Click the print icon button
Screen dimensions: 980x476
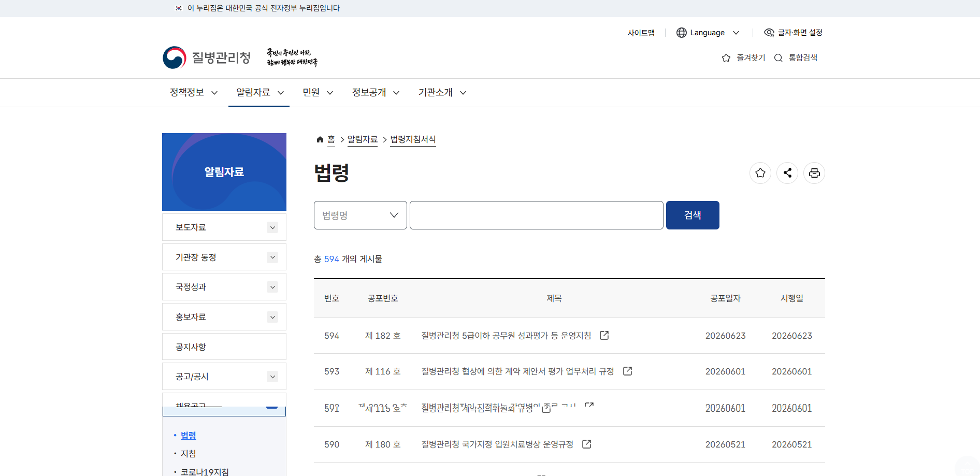pyautogui.click(x=814, y=173)
